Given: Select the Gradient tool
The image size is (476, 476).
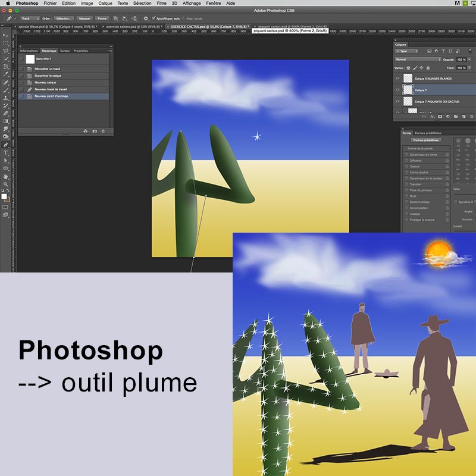Looking at the screenshot, I should [x=5, y=121].
